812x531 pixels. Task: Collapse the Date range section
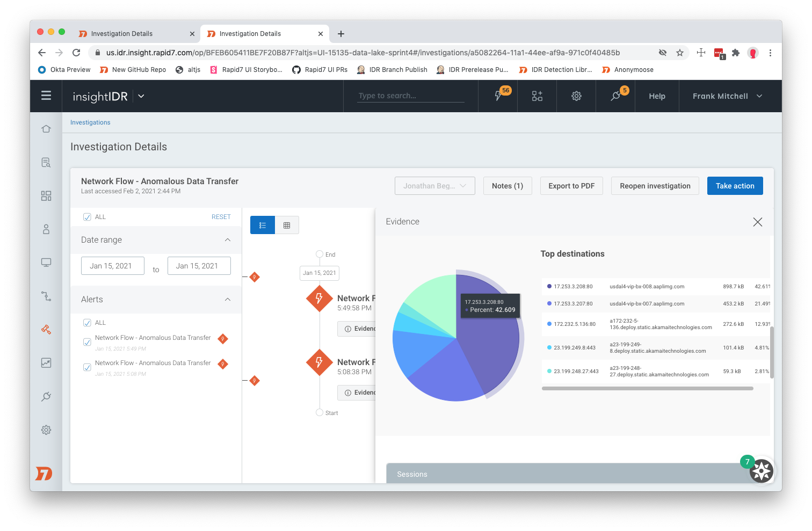click(x=227, y=240)
